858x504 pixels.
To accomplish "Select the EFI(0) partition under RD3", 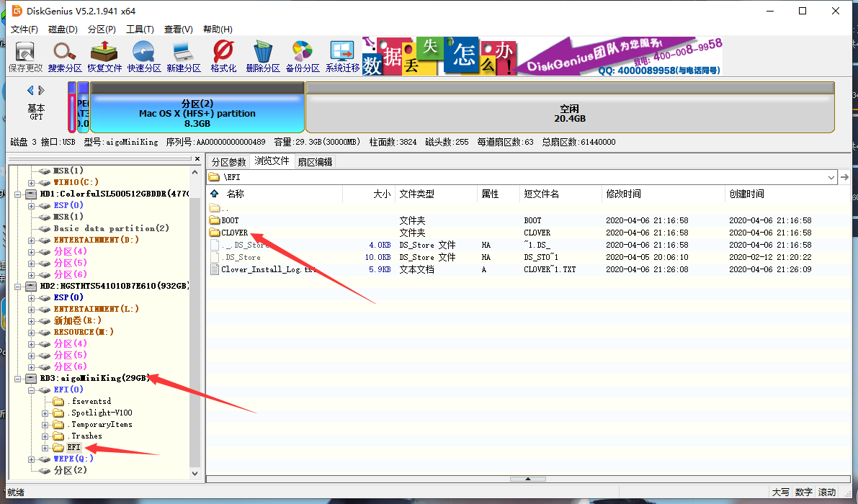I will tap(68, 390).
